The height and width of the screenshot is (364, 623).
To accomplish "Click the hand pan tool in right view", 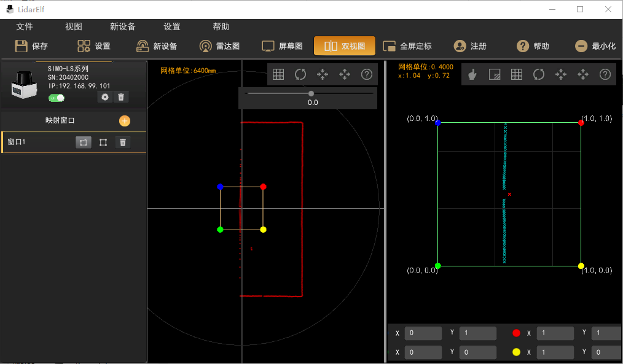I will [472, 74].
